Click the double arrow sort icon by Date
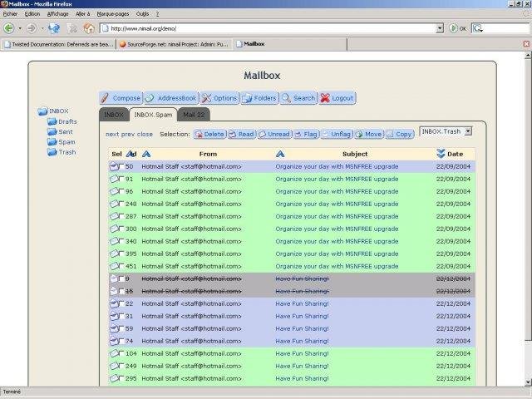 [x=441, y=154]
